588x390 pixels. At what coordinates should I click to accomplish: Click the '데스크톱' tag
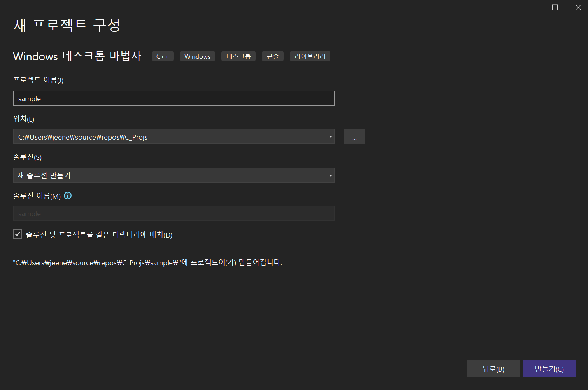tap(239, 56)
